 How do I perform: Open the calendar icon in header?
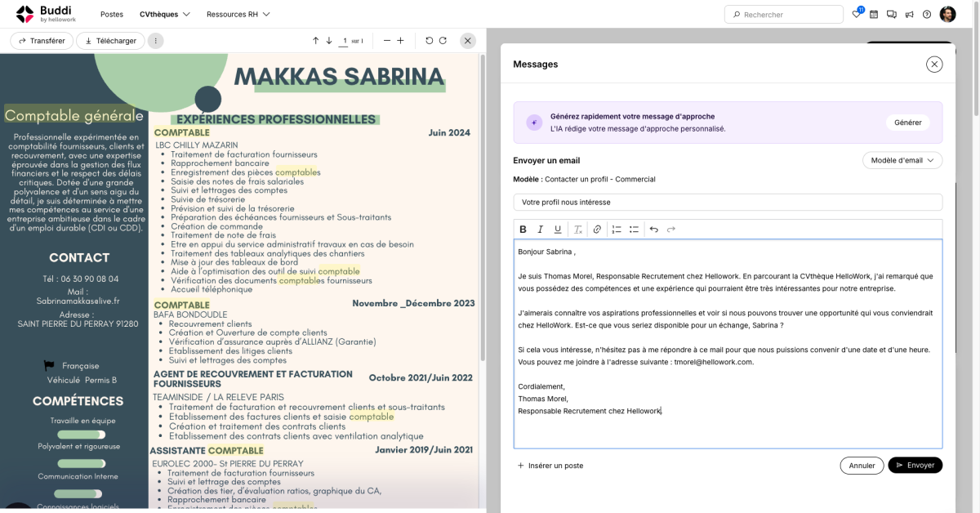[874, 14]
